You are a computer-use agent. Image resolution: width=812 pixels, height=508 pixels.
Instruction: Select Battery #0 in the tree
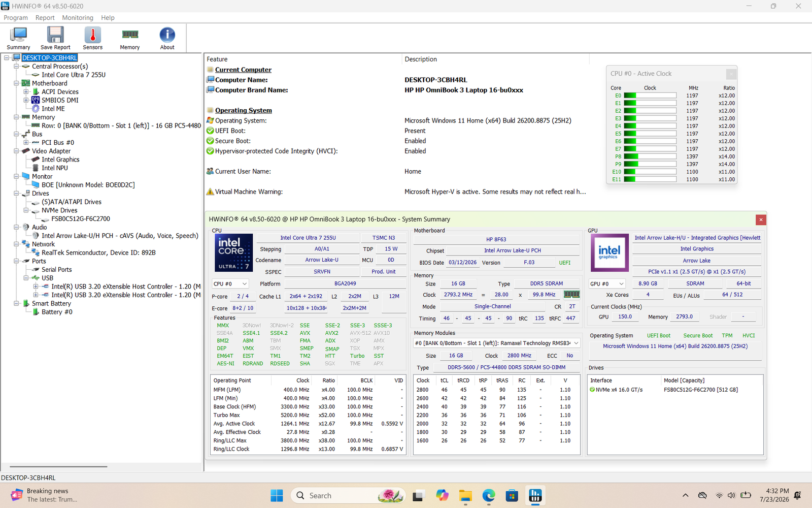[x=57, y=312]
